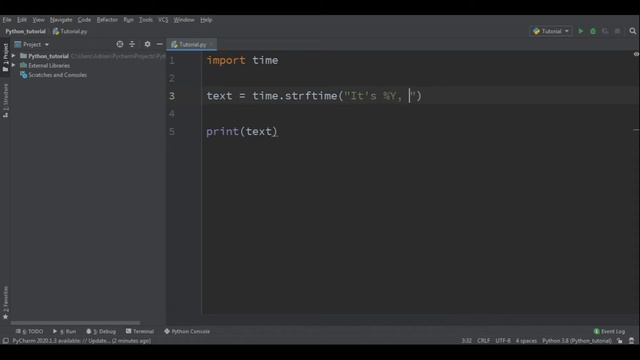Click on the strftime method name
Screen dimensions: 640x360
[x=311, y=96]
